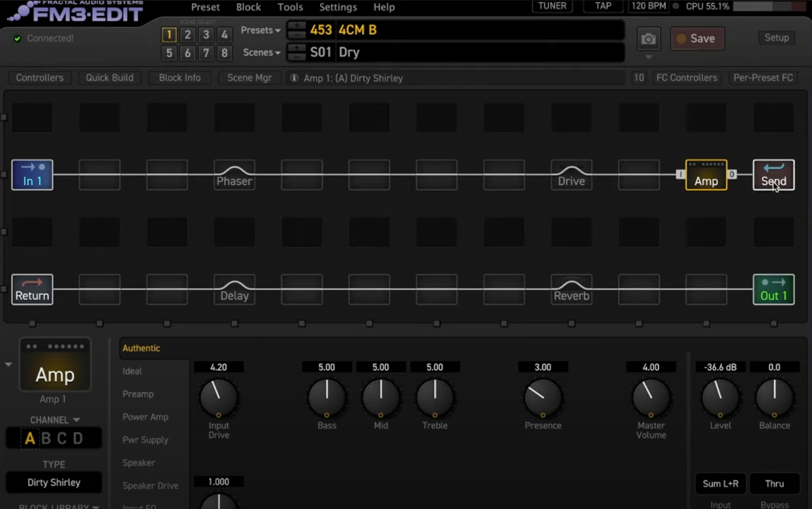Click the Amp output O marker

732,174
